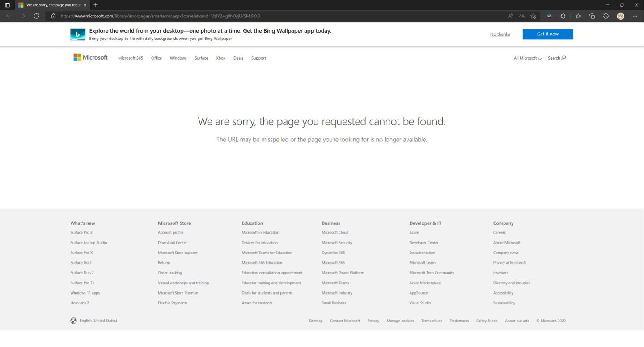The width and height of the screenshot is (644, 347).
Task: Open Visual Studio footer link
Action: (x=420, y=303)
